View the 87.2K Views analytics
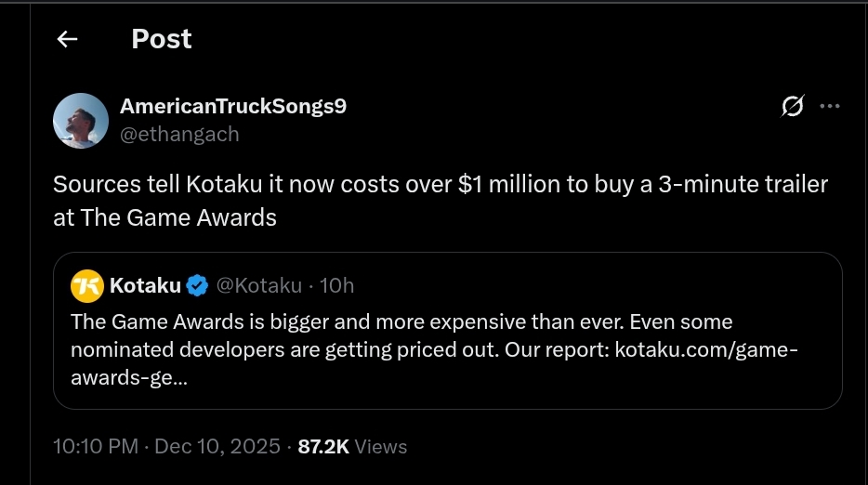868x485 pixels. pyautogui.click(x=352, y=446)
